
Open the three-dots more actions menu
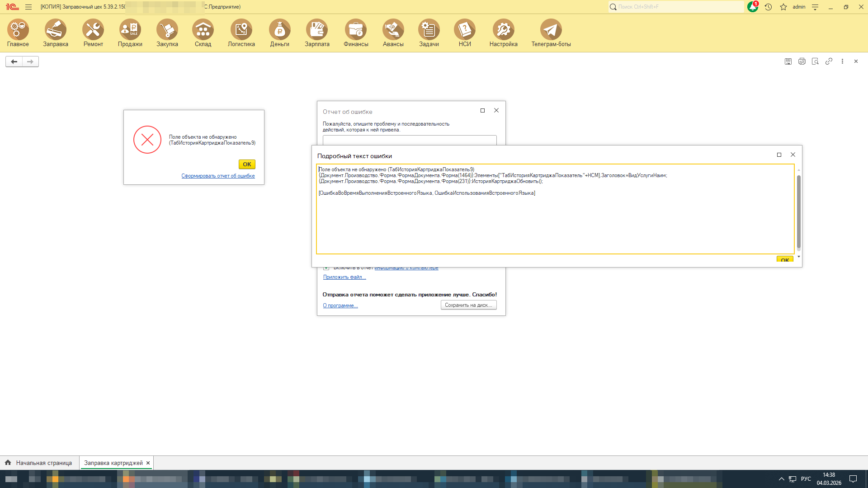point(842,61)
